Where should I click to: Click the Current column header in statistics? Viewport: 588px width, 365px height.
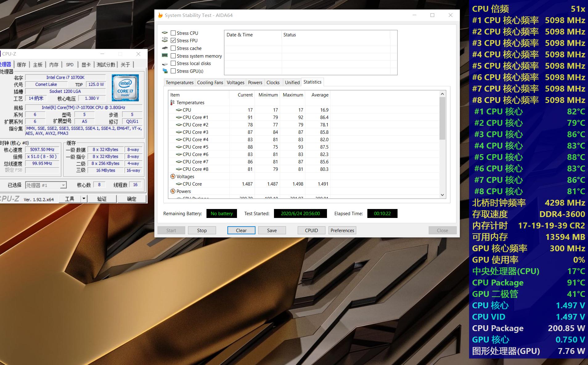(242, 95)
